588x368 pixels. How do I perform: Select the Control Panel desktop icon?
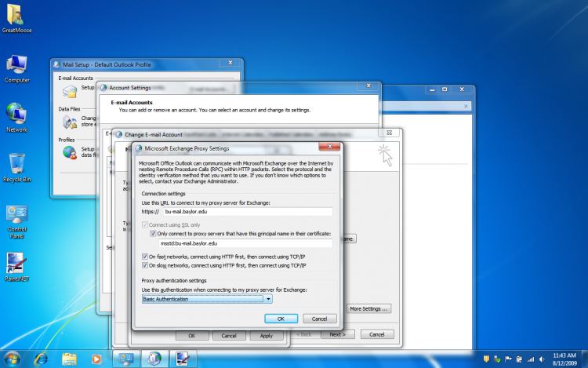(17, 222)
